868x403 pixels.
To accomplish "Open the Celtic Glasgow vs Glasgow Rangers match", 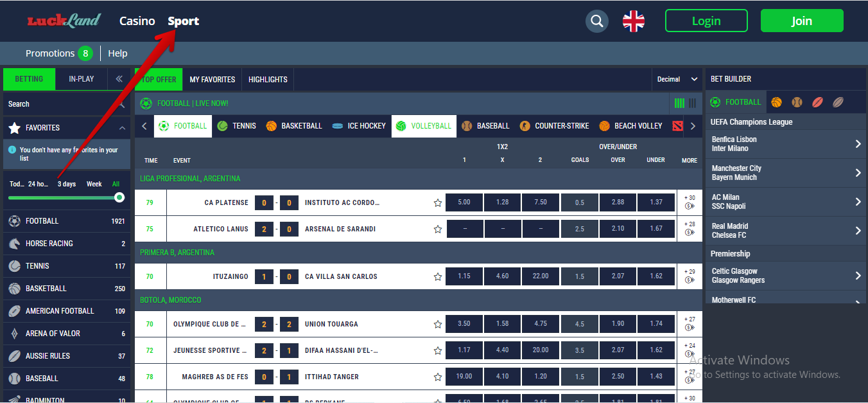I will pyautogui.click(x=785, y=276).
